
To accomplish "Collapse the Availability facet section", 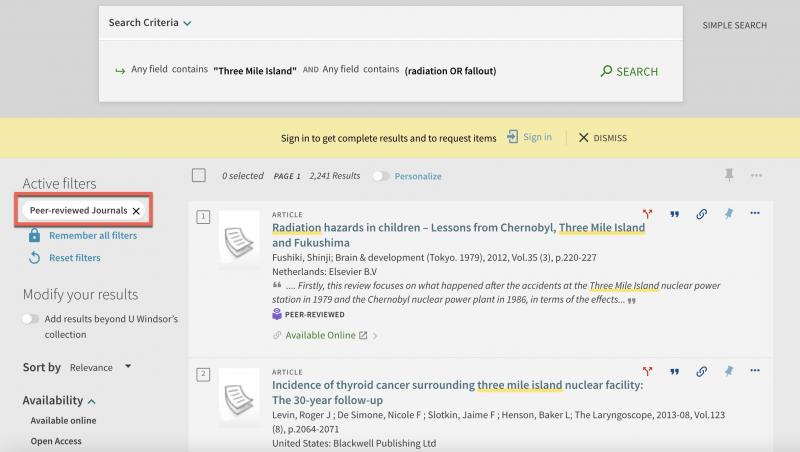I will click(x=91, y=401).
